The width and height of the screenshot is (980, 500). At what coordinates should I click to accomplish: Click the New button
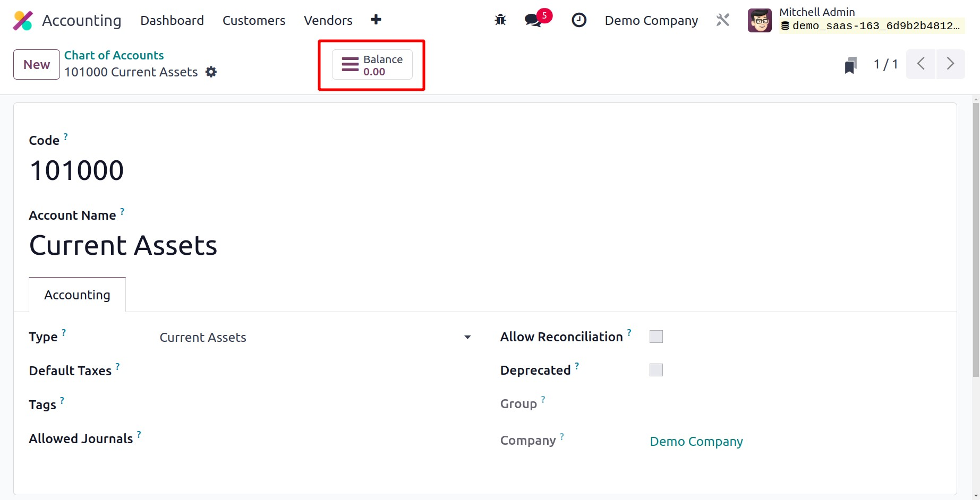[x=36, y=65]
